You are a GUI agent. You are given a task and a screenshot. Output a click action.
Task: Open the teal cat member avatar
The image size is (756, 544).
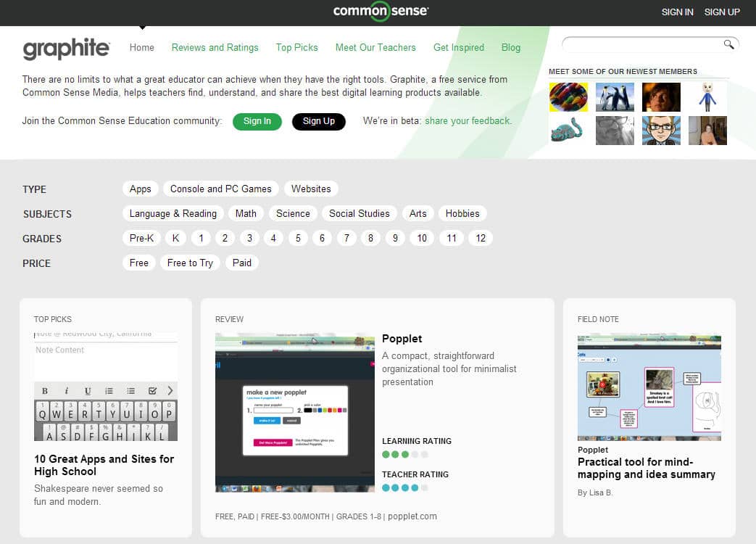[568, 131]
